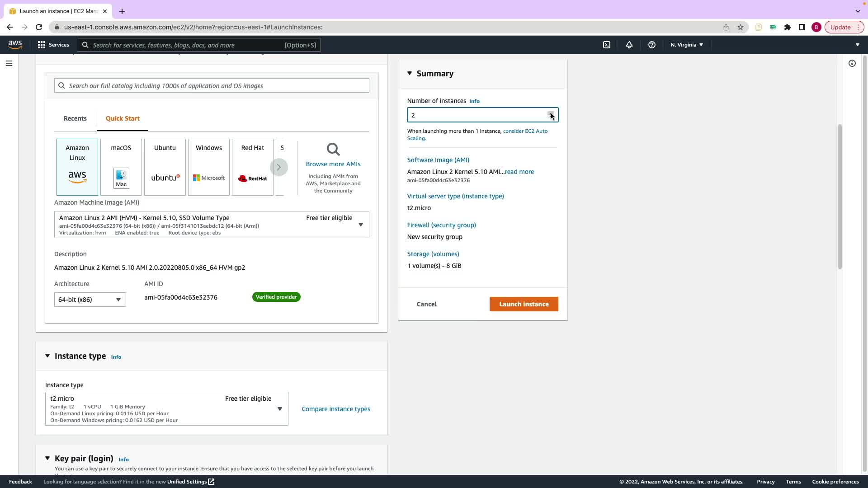Viewport: 868px width, 488px height.
Task: Click the Launch instance button
Action: point(524,304)
